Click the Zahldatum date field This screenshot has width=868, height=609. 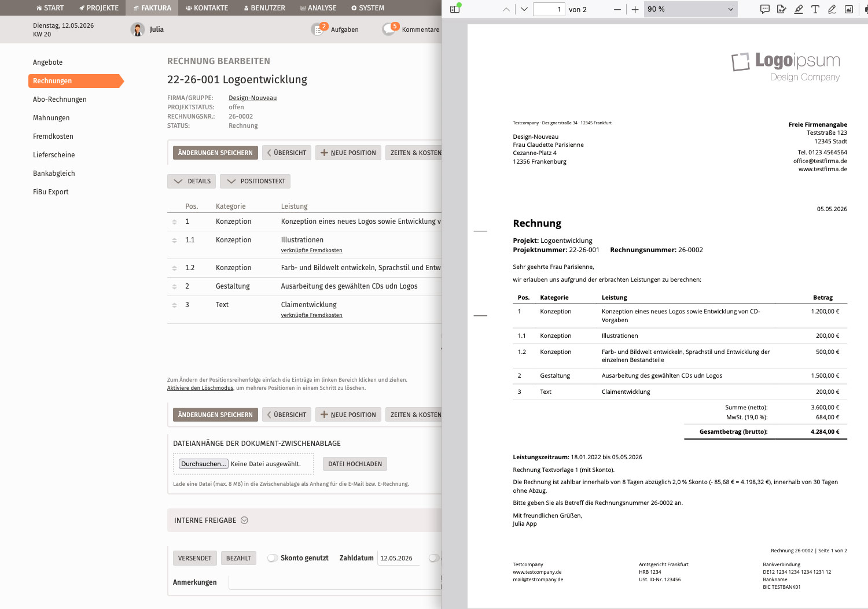click(x=398, y=558)
